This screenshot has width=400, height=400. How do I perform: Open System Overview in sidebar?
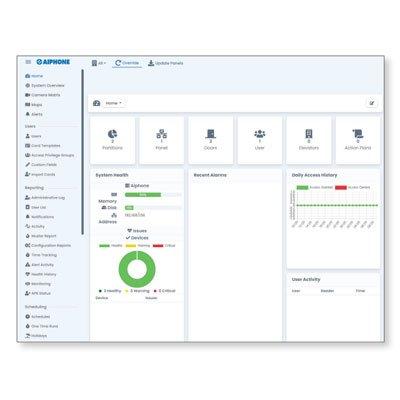click(45, 86)
